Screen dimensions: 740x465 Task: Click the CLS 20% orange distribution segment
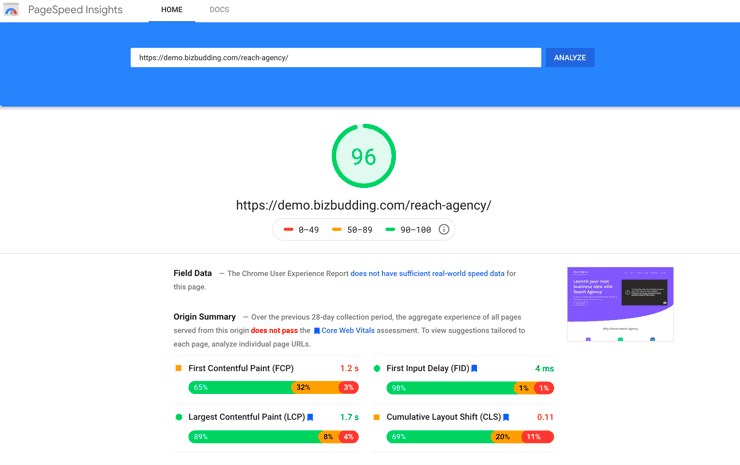click(x=506, y=437)
